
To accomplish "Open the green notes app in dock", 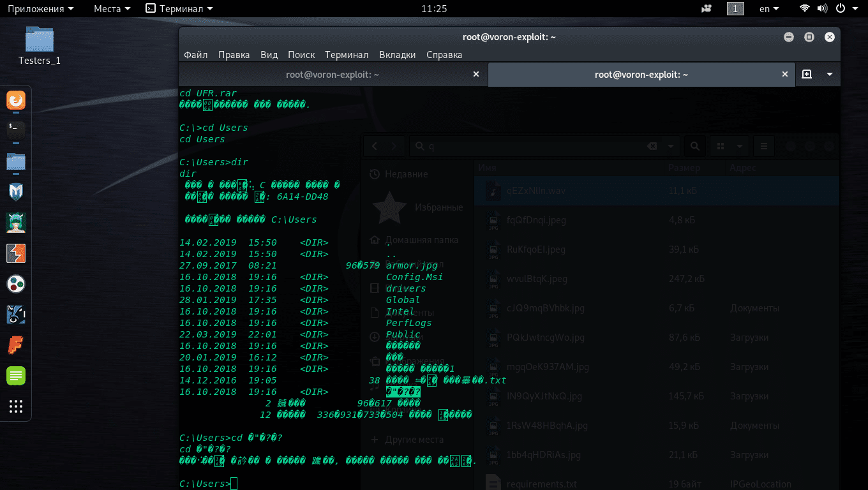I will click(16, 376).
